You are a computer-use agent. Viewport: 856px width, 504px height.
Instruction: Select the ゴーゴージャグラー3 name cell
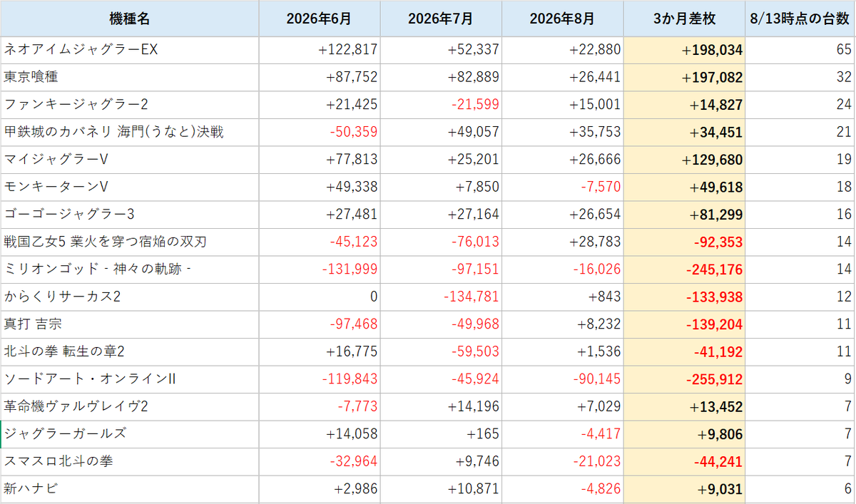pyautogui.click(x=129, y=215)
